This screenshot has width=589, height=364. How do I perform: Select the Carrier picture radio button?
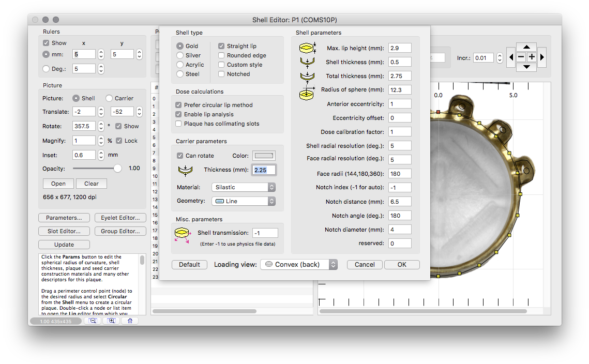point(109,98)
